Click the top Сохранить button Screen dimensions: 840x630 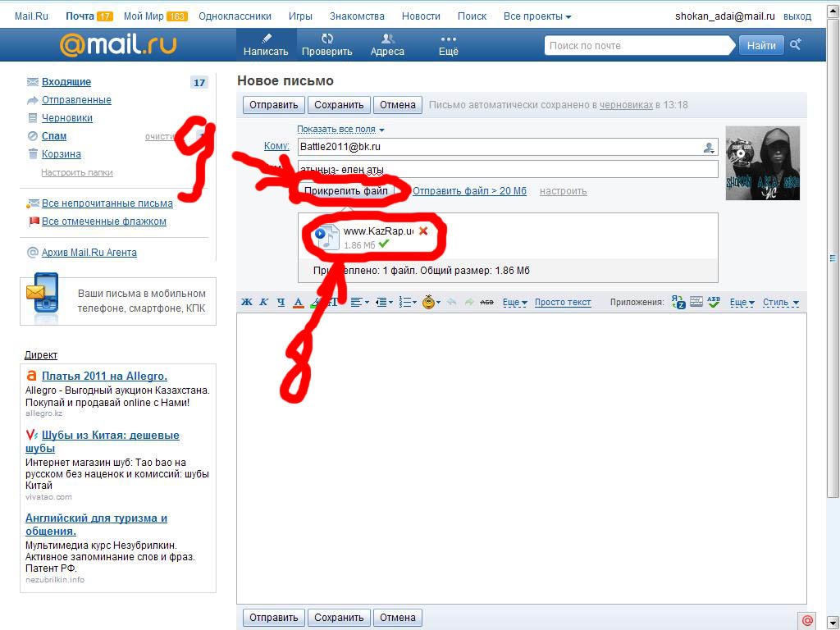[339, 105]
